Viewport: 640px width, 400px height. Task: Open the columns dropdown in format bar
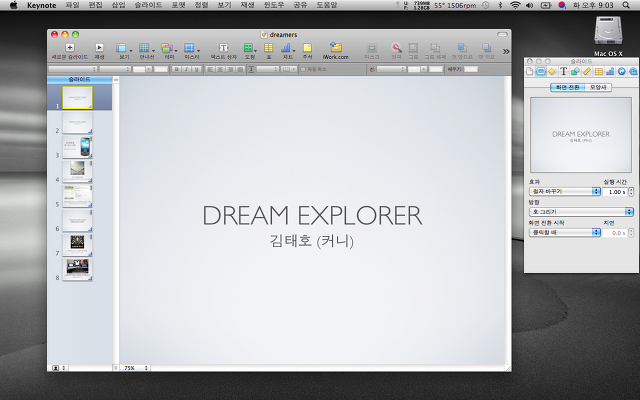[289, 69]
